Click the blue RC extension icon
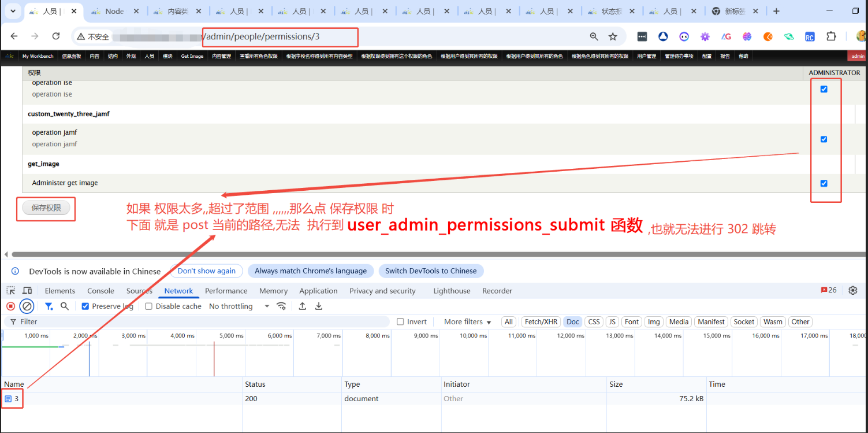868x433 pixels. click(x=810, y=36)
